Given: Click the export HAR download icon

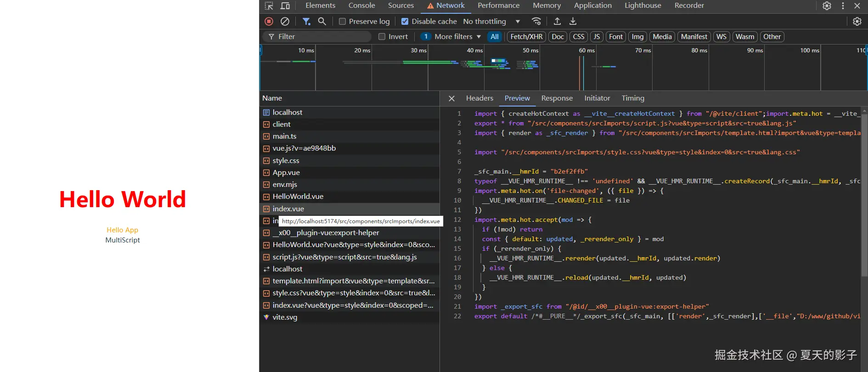Looking at the screenshot, I should [573, 21].
